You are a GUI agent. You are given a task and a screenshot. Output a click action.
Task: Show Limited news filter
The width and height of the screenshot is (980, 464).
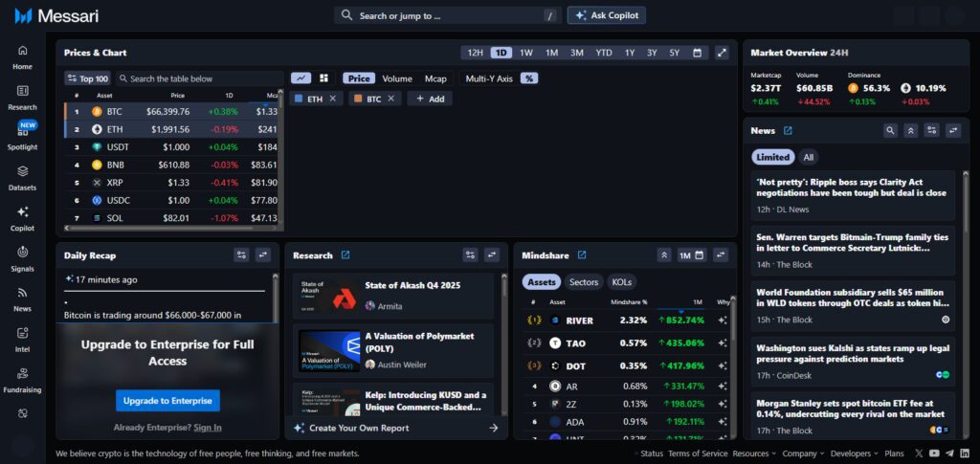(x=773, y=157)
